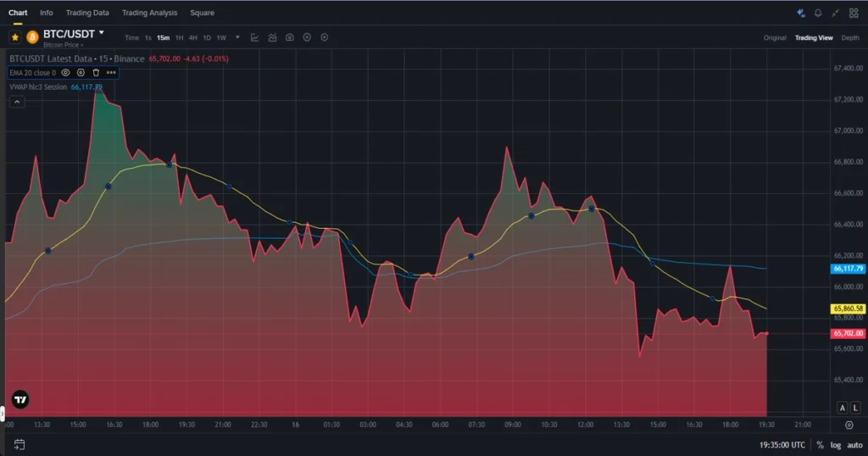
Task: Take a chart snapshot with camera icon
Action: tap(290, 37)
